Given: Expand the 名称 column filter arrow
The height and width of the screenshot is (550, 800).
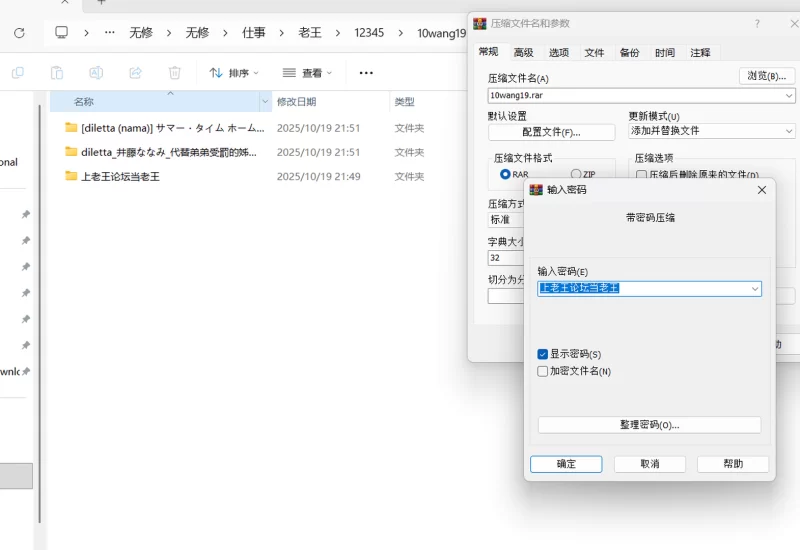Looking at the screenshot, I should 265,102.
